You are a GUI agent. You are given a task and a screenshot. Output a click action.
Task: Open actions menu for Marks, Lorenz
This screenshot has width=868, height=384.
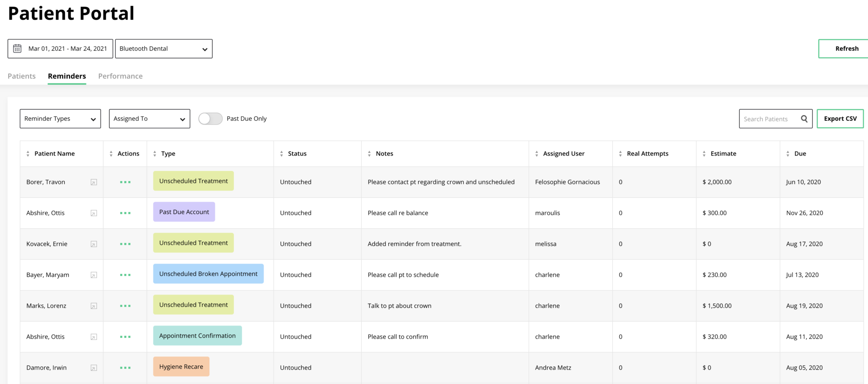click(x=125, y=306)
